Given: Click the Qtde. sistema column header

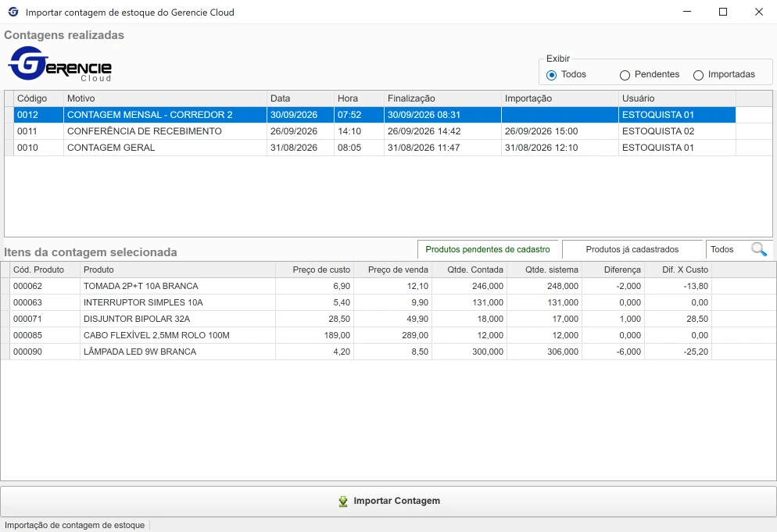Looking at the screenshot, I should 544,270.
